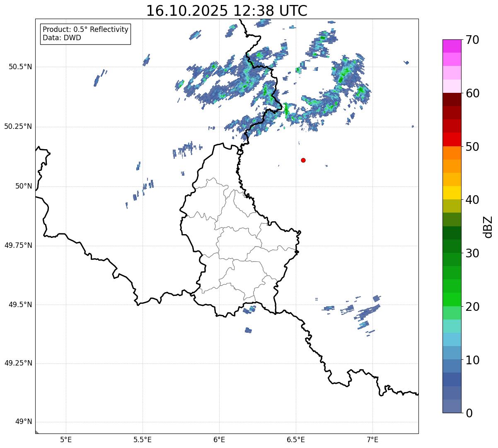
Task: Click the '50.5°N' latitude label
Action: [20, 67]
